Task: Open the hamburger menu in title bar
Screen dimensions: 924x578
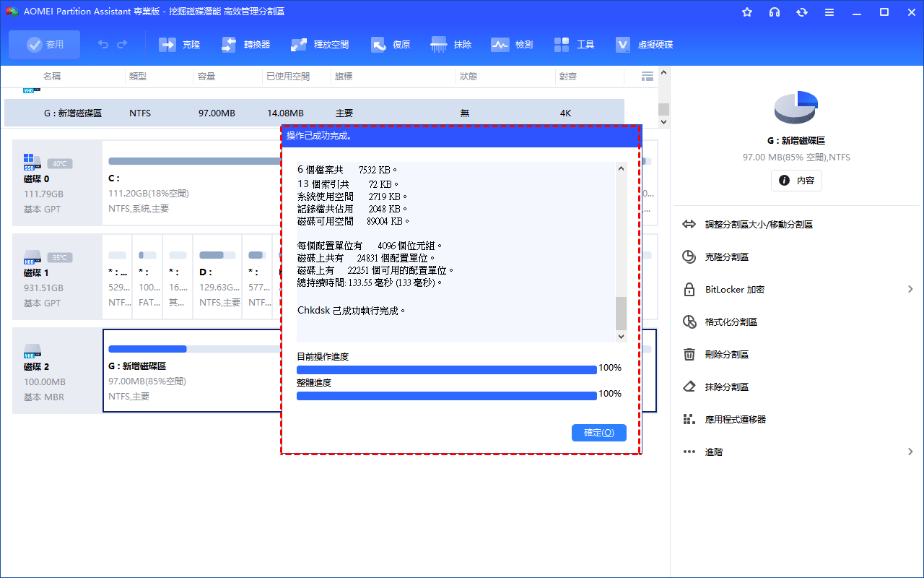Action: [829, 12]
